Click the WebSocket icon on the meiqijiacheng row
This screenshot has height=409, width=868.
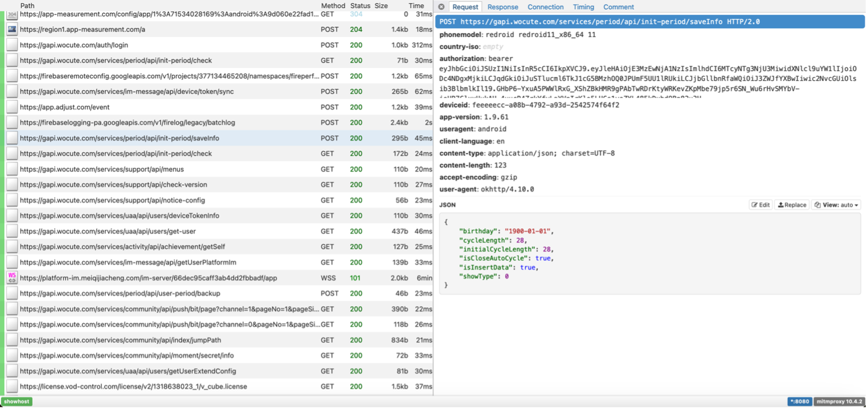[12, 278]
